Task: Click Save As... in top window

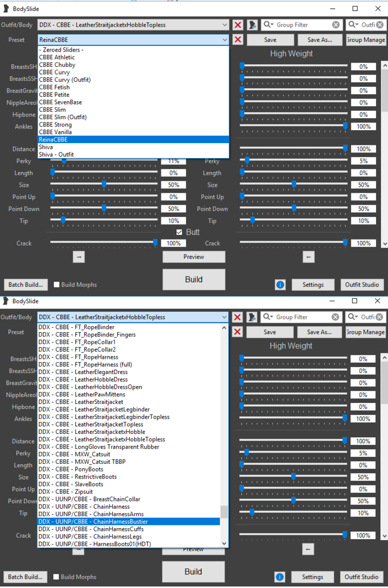Action: (320, 40)
